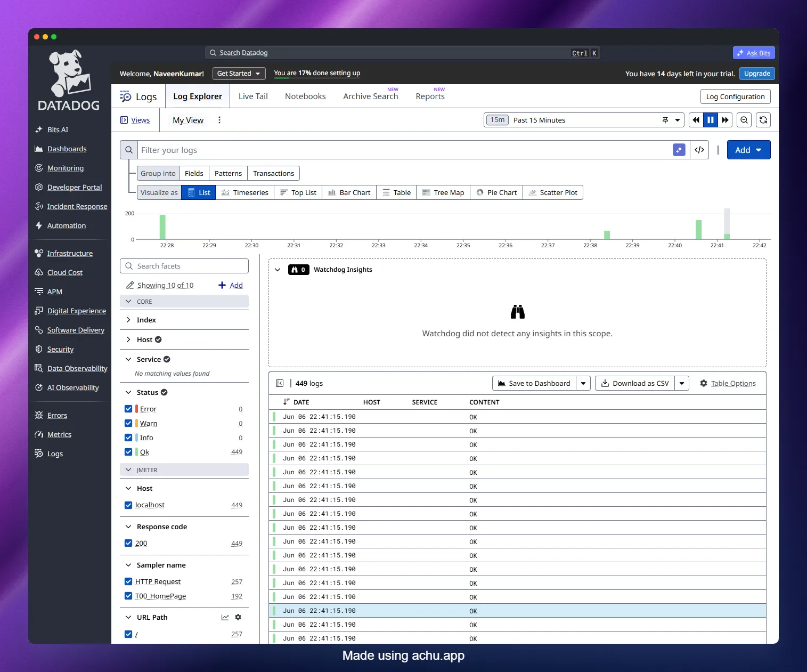807x672 pixels.
Task: Click the Datadog logo
Action: 69,80
